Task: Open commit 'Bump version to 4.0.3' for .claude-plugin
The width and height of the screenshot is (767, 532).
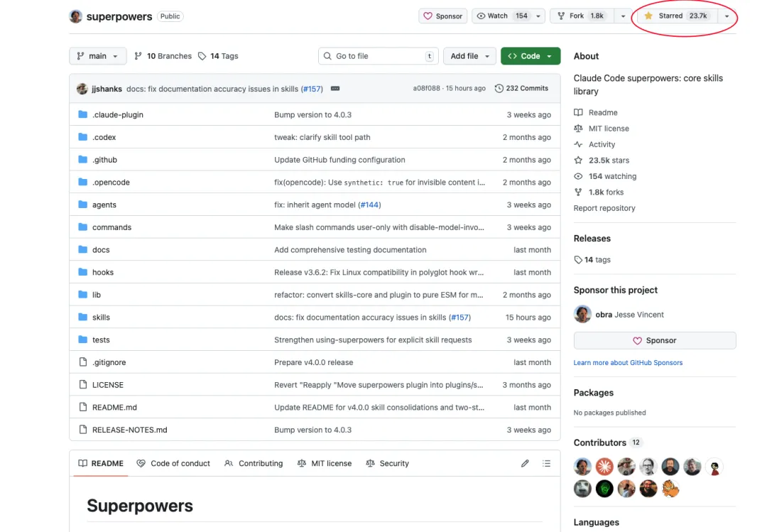Action: [312, 114]
